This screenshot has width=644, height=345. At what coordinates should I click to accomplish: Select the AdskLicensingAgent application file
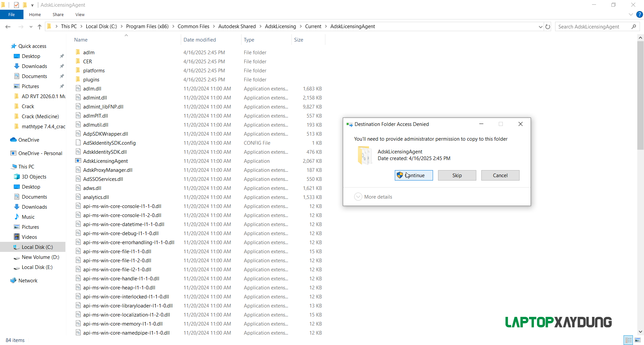105,161
